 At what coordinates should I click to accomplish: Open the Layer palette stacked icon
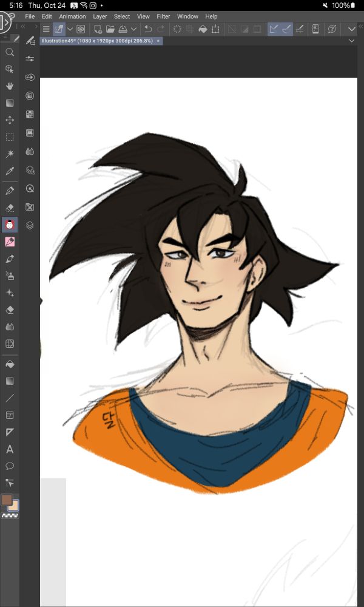(x=30, y=225)
